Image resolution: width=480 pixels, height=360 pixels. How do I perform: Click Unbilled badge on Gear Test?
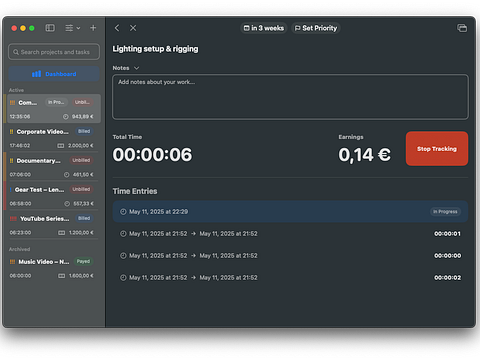pos(81,189)
